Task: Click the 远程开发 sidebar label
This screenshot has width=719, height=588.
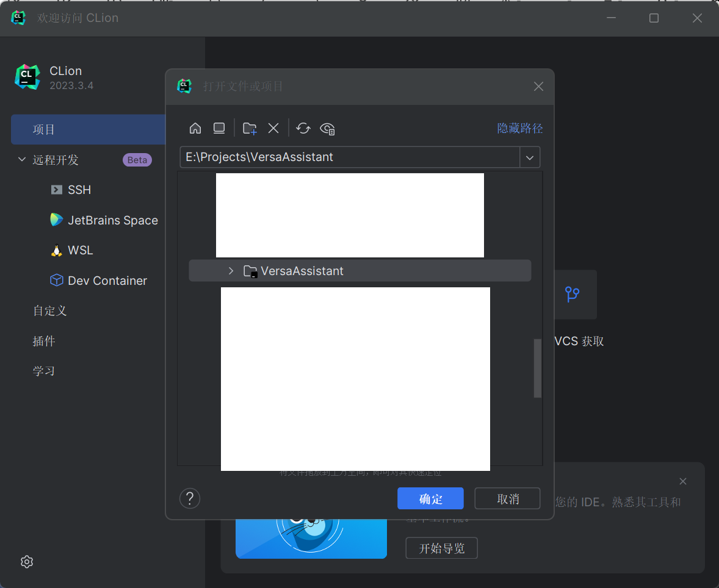Action: coord(56,160)
